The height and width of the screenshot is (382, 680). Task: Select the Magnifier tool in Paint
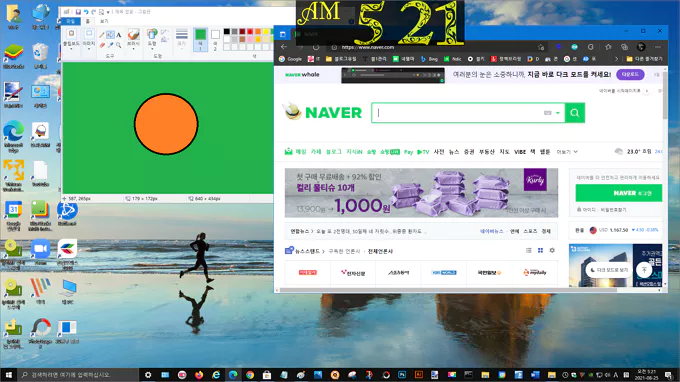[118, 45]
